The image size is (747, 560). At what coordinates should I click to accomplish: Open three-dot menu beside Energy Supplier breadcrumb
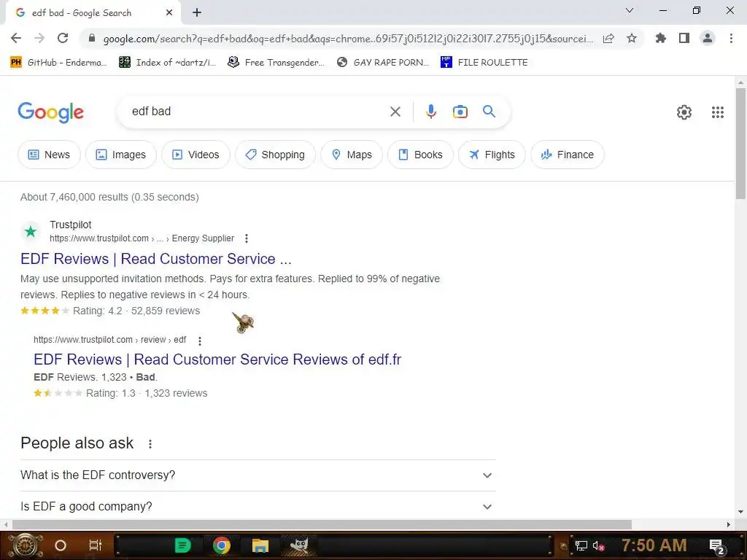[247, 238]
